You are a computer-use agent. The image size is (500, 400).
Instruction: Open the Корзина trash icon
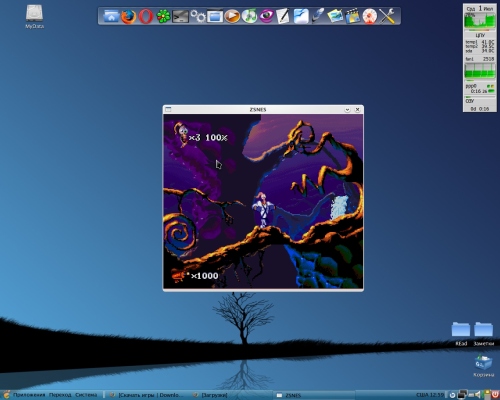pos(484,366)
